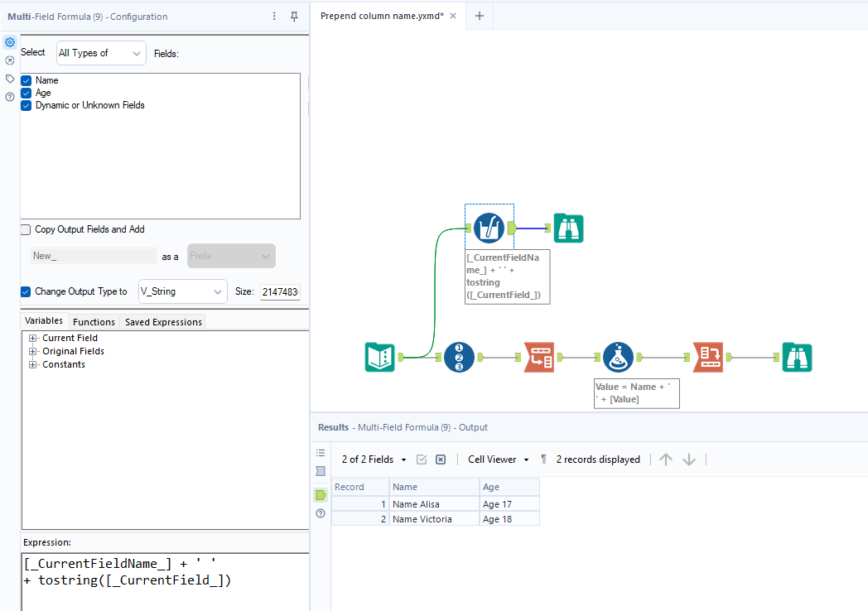This screenshot has width=868, height=611.
Task: Open the 2 of 2 Fields dropdown
Action: (x=372, y=459)
